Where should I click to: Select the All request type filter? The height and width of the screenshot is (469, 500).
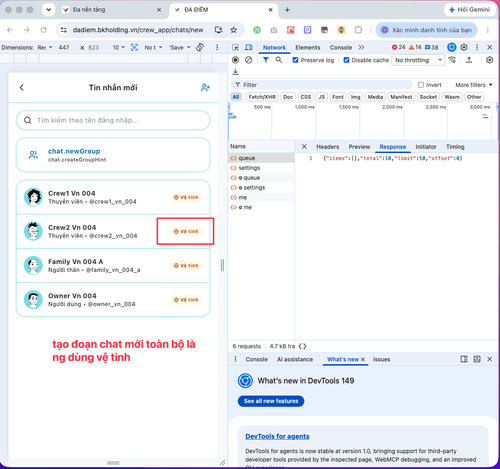236,97
